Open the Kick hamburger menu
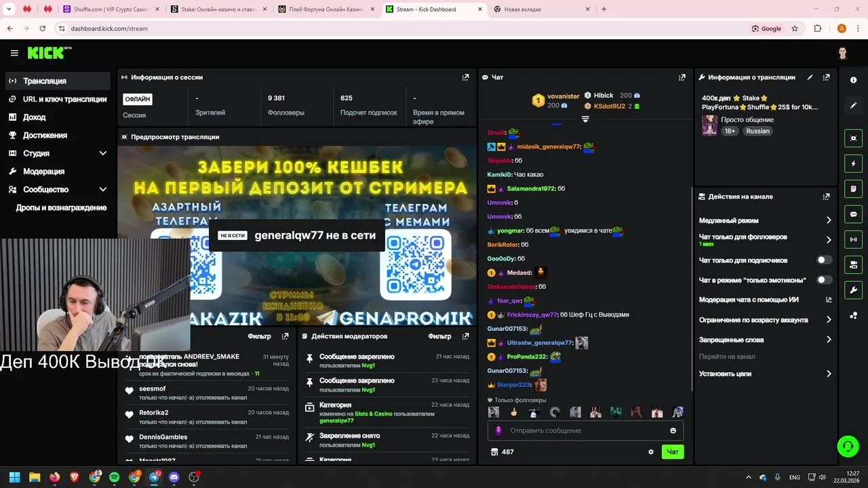 tap(14, 53)
